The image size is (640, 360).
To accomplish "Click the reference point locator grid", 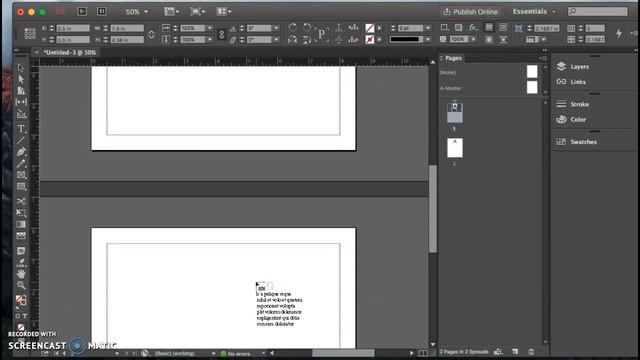I will 30,33.
